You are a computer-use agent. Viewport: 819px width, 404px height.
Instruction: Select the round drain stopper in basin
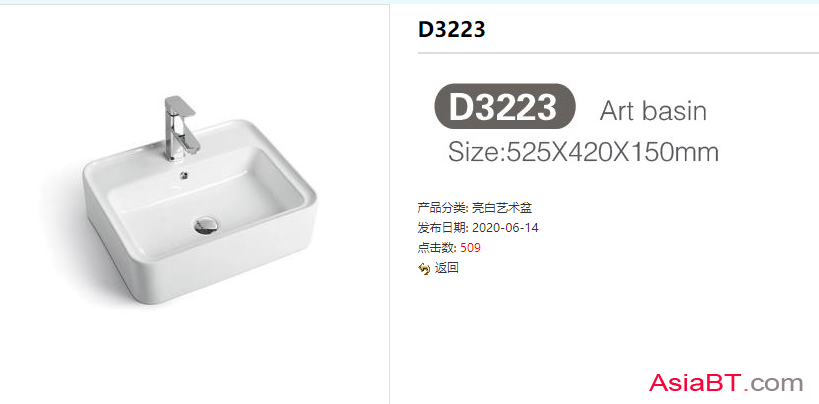pyautogui.click(x=206, y=225)
